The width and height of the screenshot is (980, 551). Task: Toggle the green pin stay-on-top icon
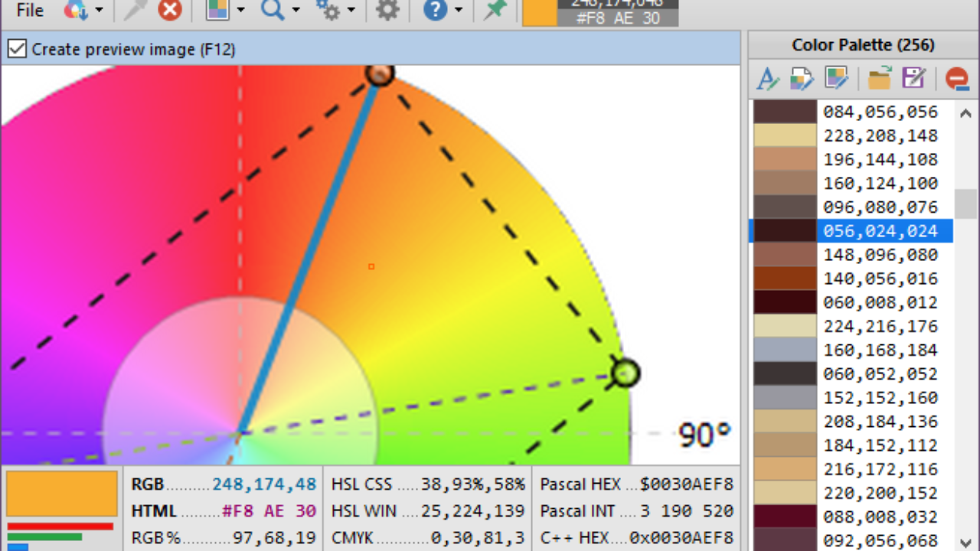[x=496, y=10]
